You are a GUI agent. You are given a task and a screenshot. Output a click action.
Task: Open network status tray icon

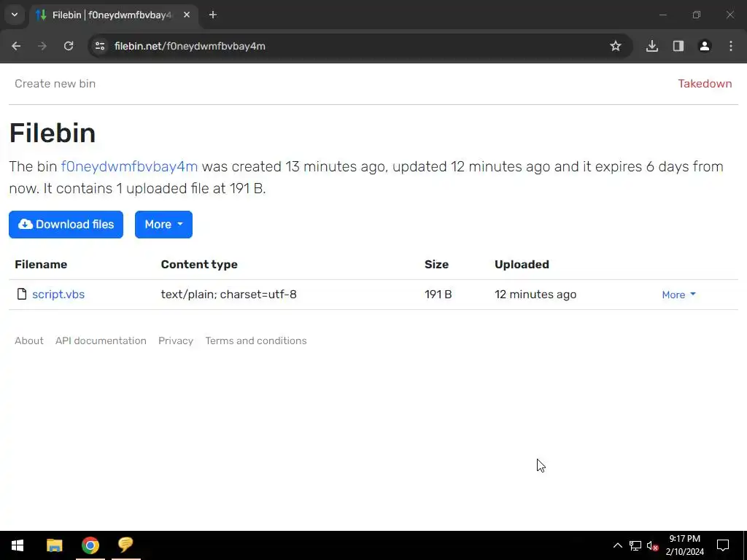pos(635,545)
